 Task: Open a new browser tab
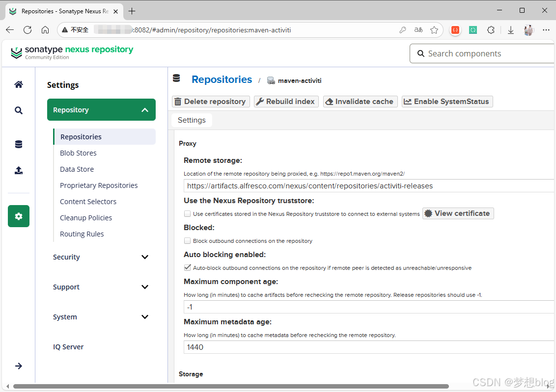point(132,11)
